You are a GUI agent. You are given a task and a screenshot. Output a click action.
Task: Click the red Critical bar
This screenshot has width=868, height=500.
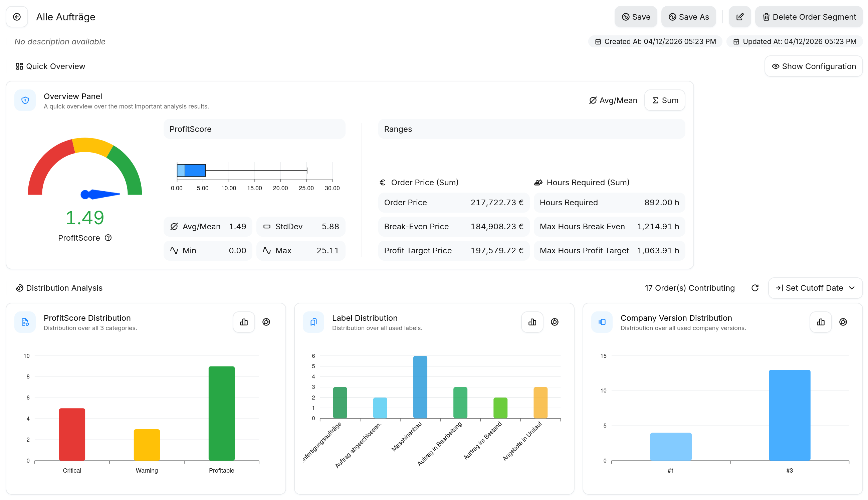point(72,434)
